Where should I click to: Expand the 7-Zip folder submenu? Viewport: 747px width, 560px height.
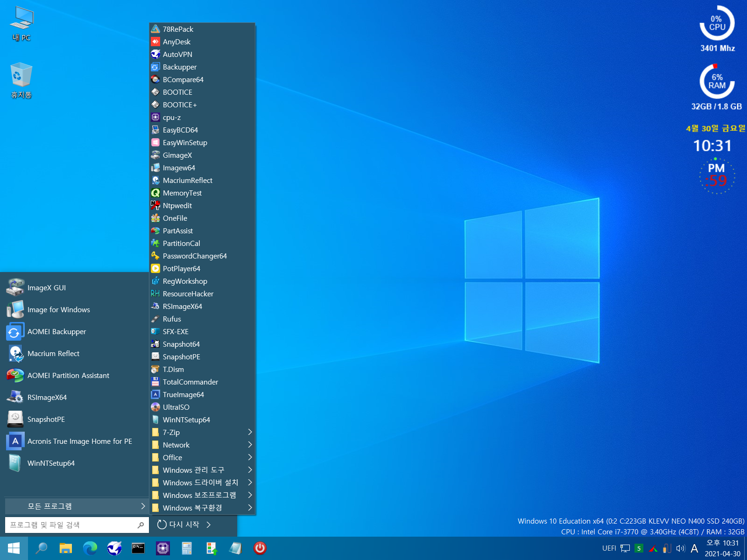click(x=202, y=433)
